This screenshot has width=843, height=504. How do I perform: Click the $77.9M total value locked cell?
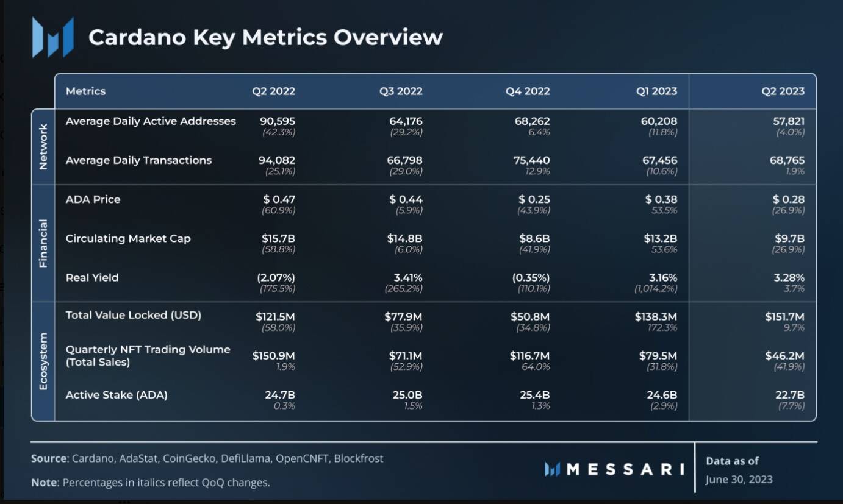pos(403,316)
